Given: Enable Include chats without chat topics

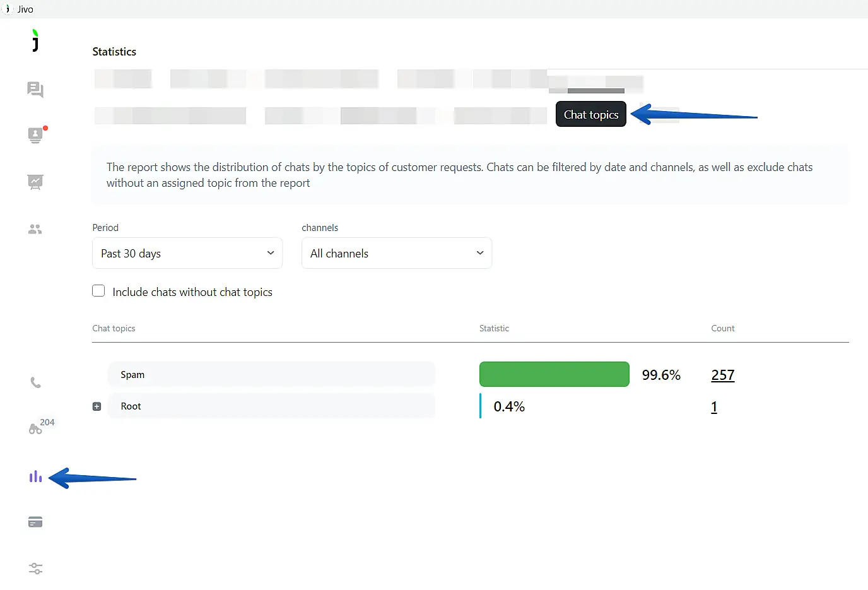Looking at the screenshot, I should tap(98, 291).
